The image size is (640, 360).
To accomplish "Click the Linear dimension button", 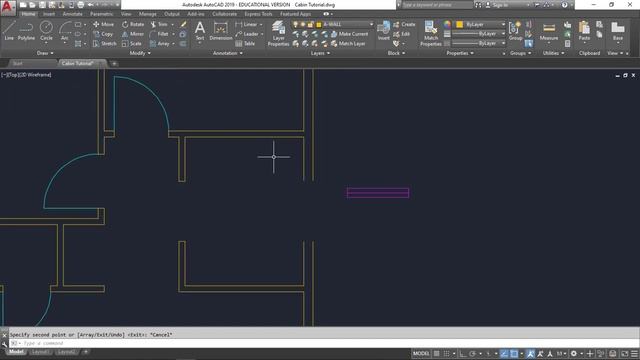I will pos(247,24).
